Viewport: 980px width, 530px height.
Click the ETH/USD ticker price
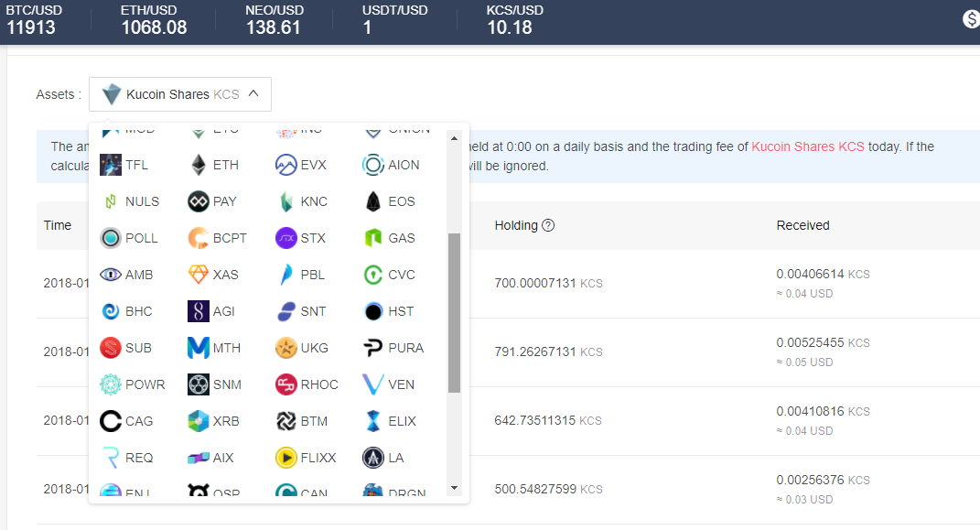tap(155, 27)
